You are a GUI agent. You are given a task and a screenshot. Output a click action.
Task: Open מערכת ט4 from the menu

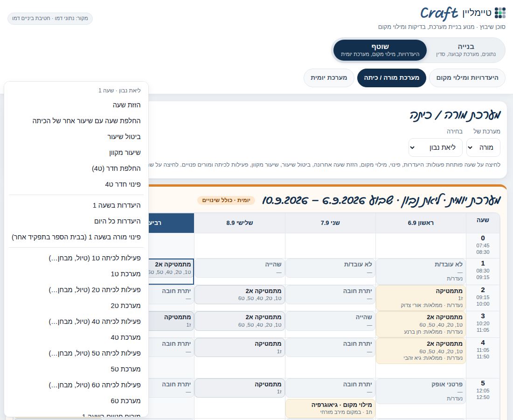click(x=76, y=337)
